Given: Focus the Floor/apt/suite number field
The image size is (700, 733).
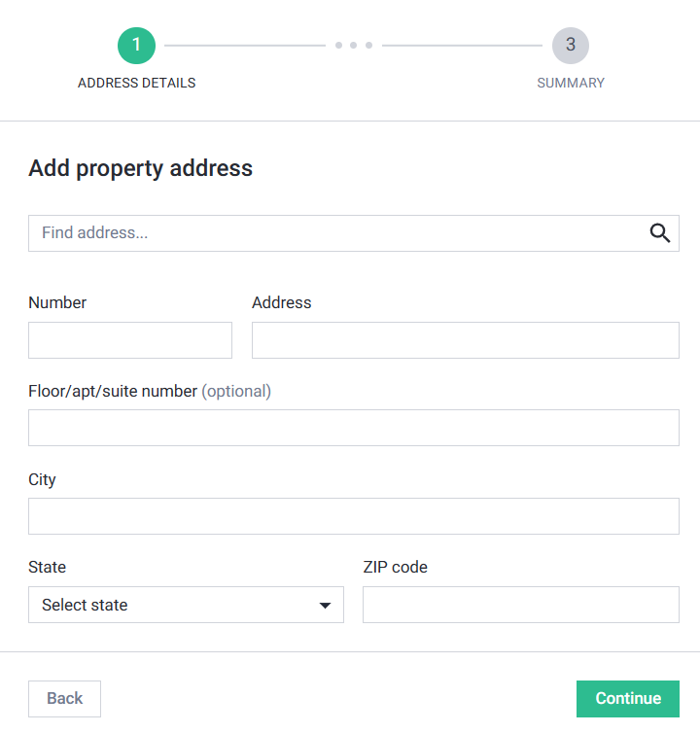Looking at the screenshot, I should (x=354, y=428).
